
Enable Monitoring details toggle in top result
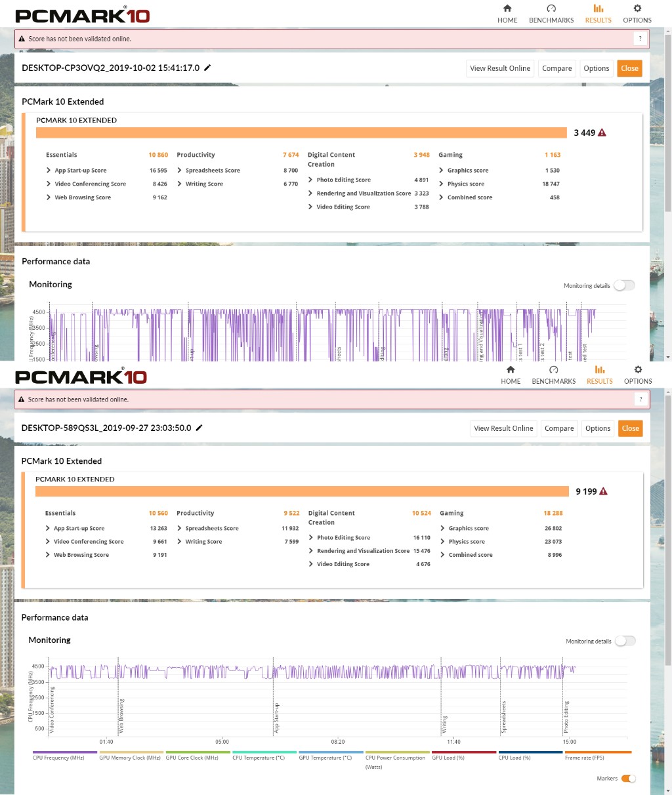(x=624, y=285)
